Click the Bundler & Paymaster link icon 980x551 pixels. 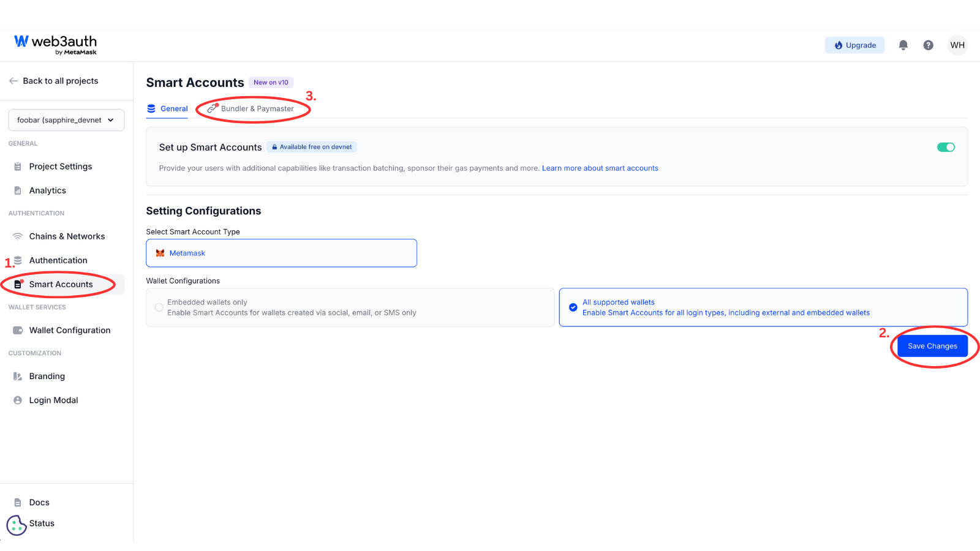(x=212, y=109)
